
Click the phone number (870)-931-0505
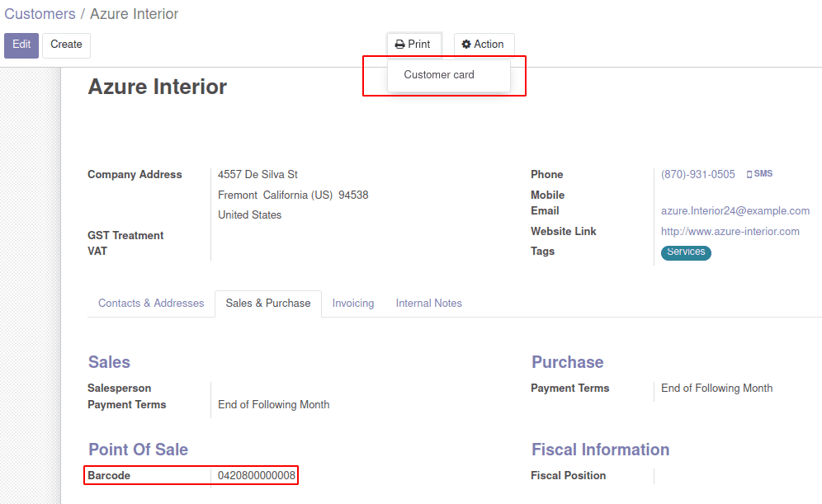(697, 175)
